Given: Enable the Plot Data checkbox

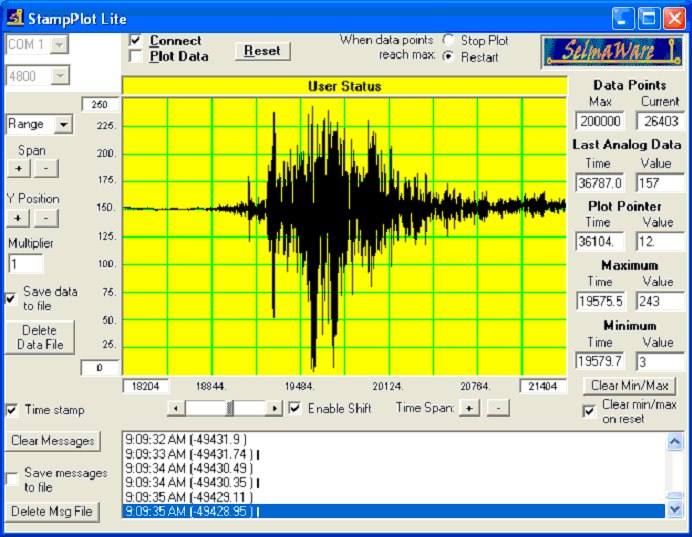Looking at the screenshot, I should 135,56.
